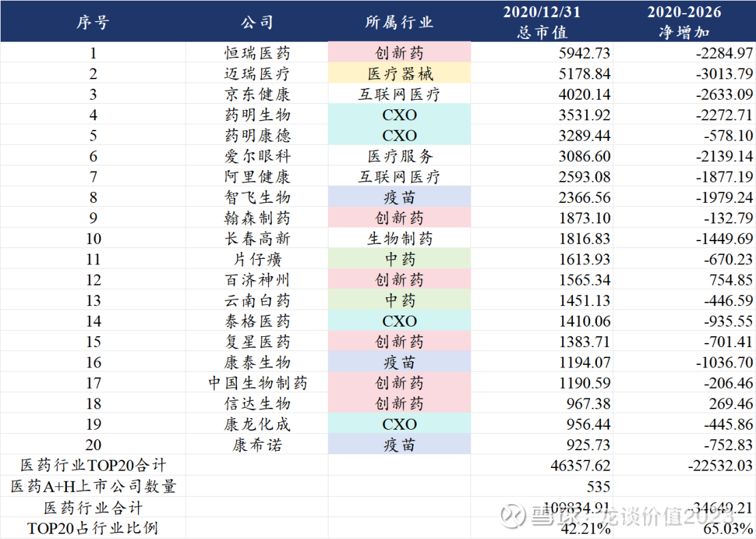Click the TOP20 total change -22532.03
The width and height of the screenshot is (756, 539).
[x=720, y=466]
